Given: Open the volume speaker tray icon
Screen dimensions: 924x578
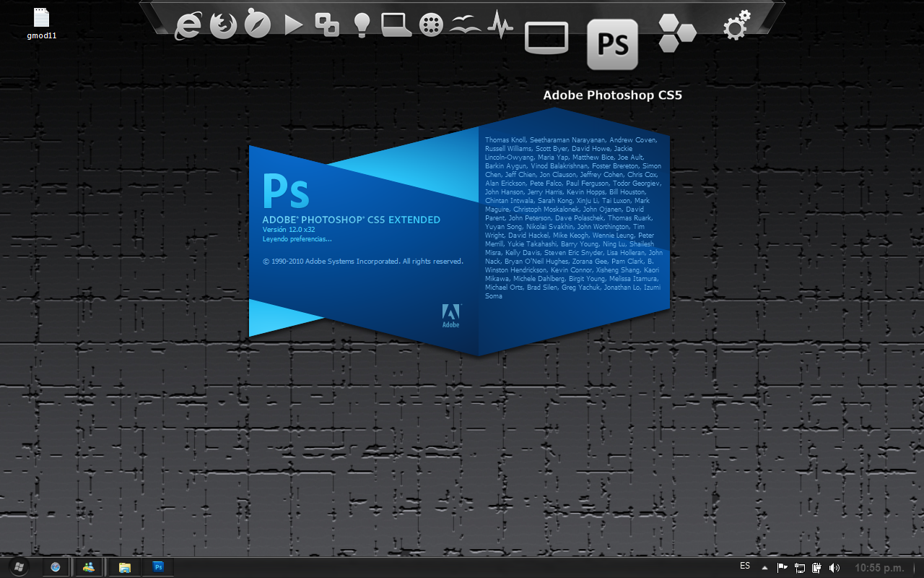Looking at the screenshot, I should pyautogui.click(x=834, y=568).
